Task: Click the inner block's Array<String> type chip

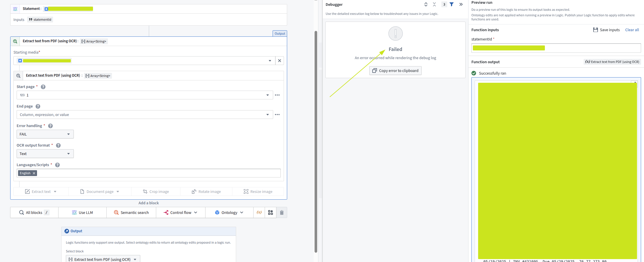Action: click(98, 76)
